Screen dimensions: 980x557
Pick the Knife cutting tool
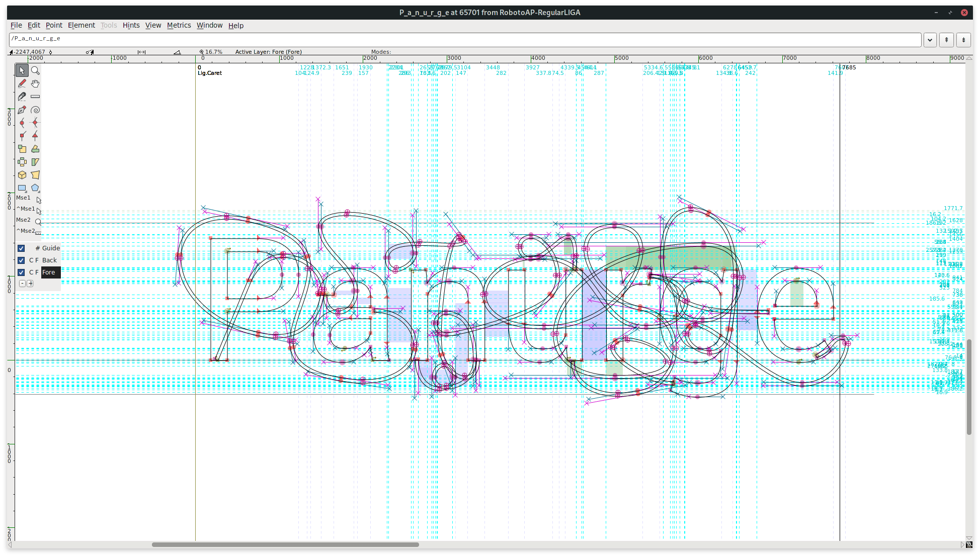click(x=22, y=97)
